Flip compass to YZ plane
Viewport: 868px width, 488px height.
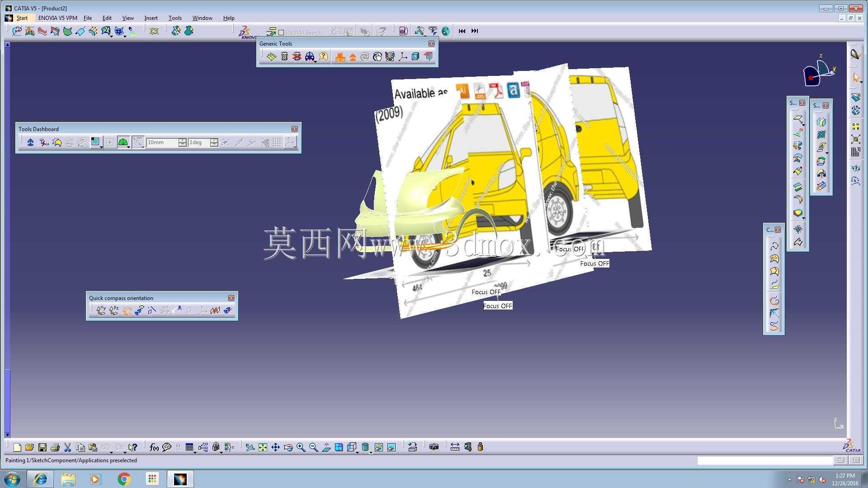[x=113, y=310]
